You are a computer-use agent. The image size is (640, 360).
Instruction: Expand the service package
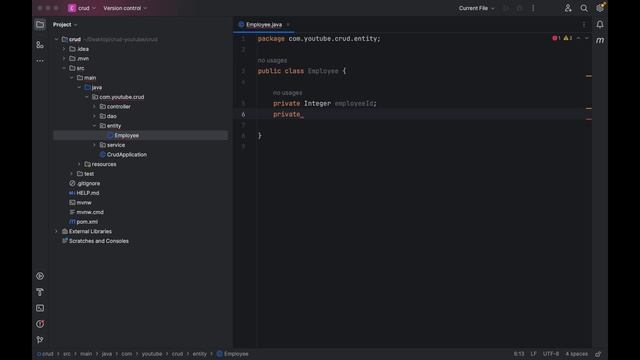tap(95, 145)
